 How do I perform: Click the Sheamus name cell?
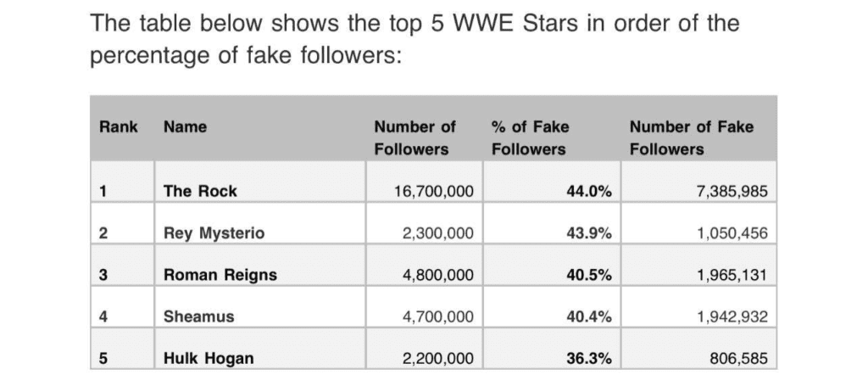tap(198, 316)
